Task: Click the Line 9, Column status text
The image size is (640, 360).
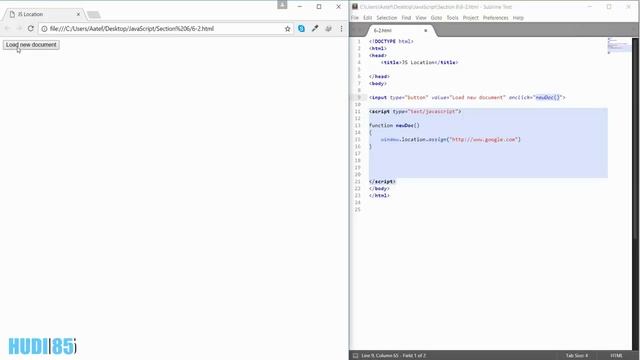Action: [393, 356]
